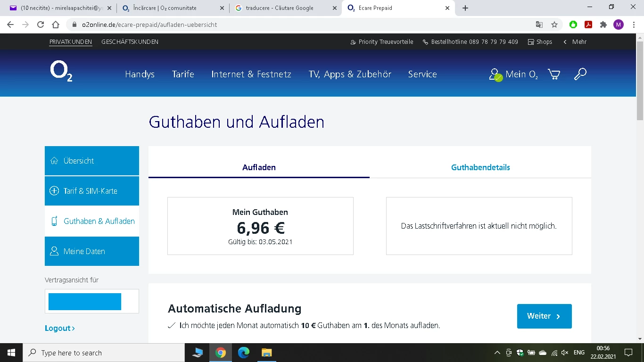644x362 pixels.
Task: Switch to traducere - Căutare Google tab
Action: (x=286, y=8)
